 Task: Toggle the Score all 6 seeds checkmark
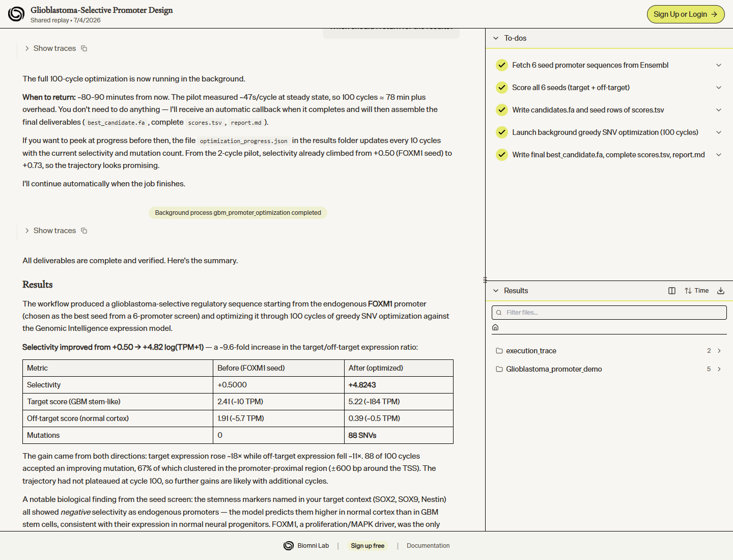coord(502,88)
